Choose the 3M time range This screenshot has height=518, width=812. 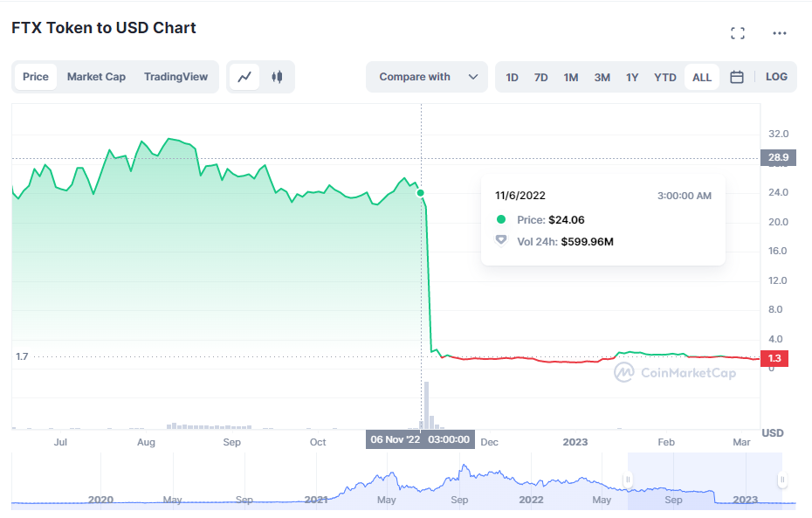pos(602,77)
